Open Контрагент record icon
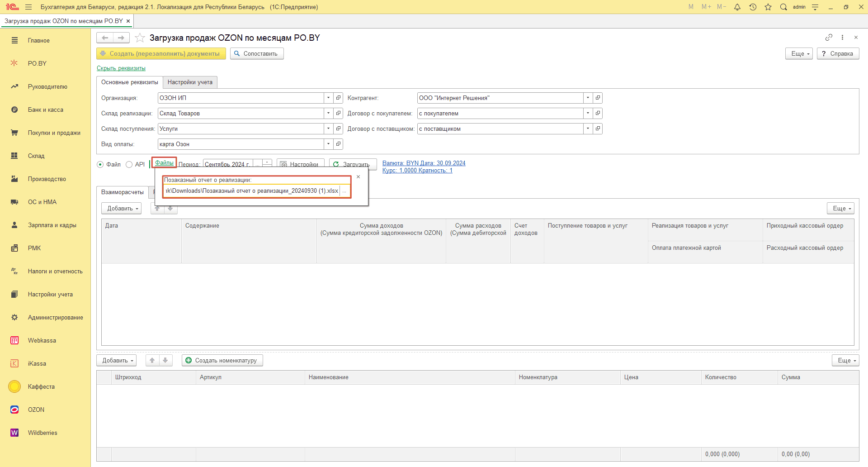868x467 pixels. (598, 98)
